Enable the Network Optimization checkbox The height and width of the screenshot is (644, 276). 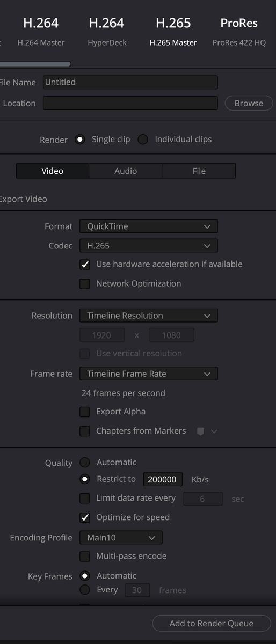[x=85, y=284]
